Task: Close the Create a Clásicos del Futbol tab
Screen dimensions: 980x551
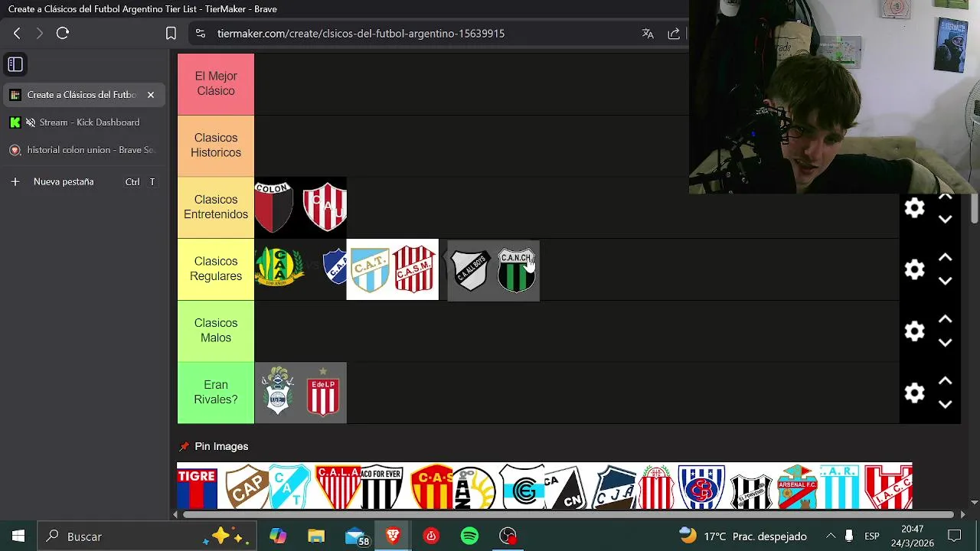Action: (151, 95)
